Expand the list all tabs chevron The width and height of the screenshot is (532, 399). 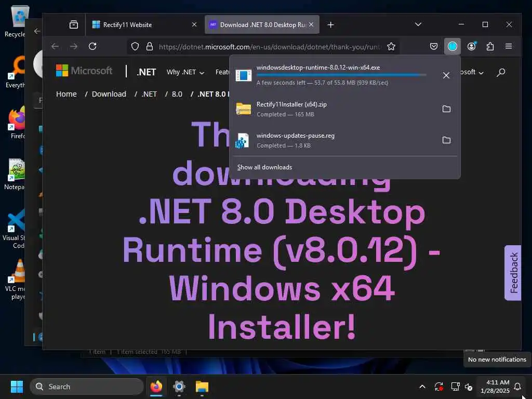tap(418, 24)
